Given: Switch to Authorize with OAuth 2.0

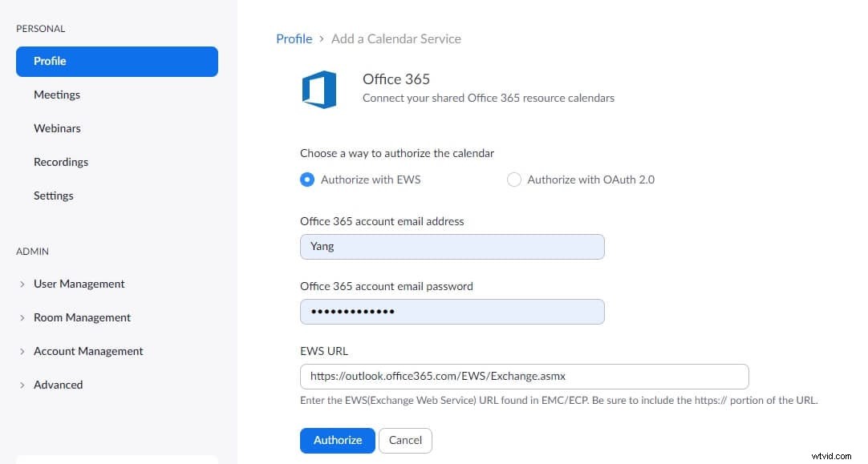Looking at the screenshot, I should 514,180.
